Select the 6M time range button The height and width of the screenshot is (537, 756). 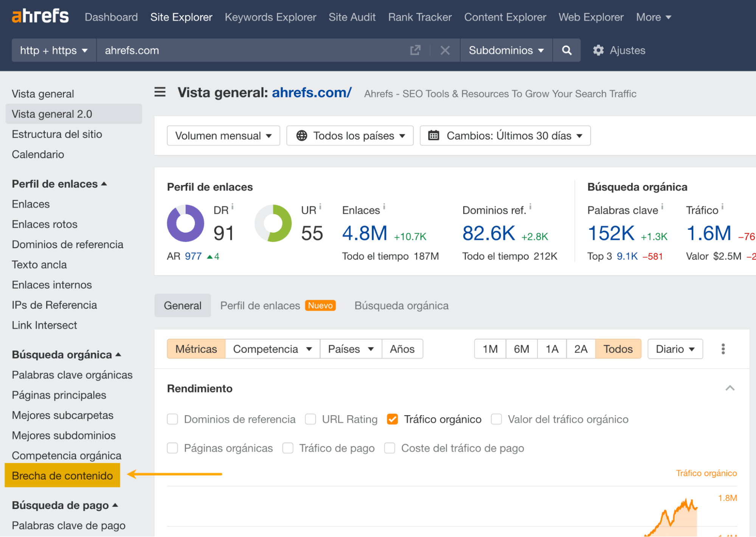pyautogui.click(x=521, y=349)
